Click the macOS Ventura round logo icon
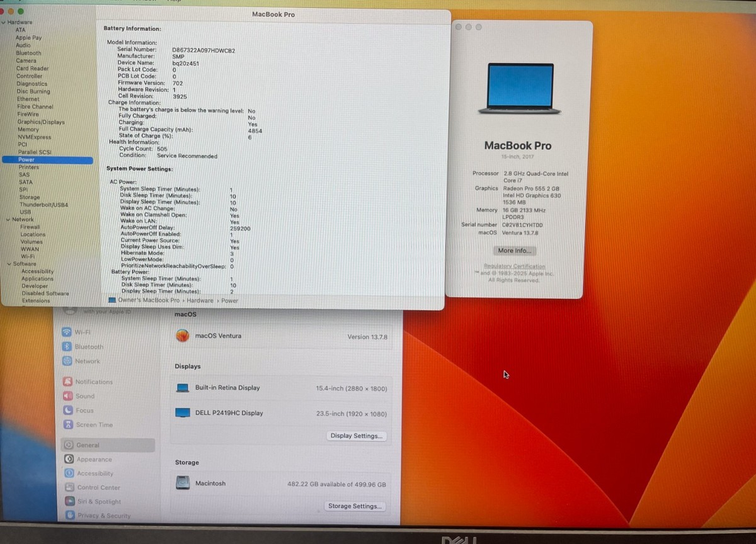This screenshot has width=756, height=544. click(x=183, y=336)
